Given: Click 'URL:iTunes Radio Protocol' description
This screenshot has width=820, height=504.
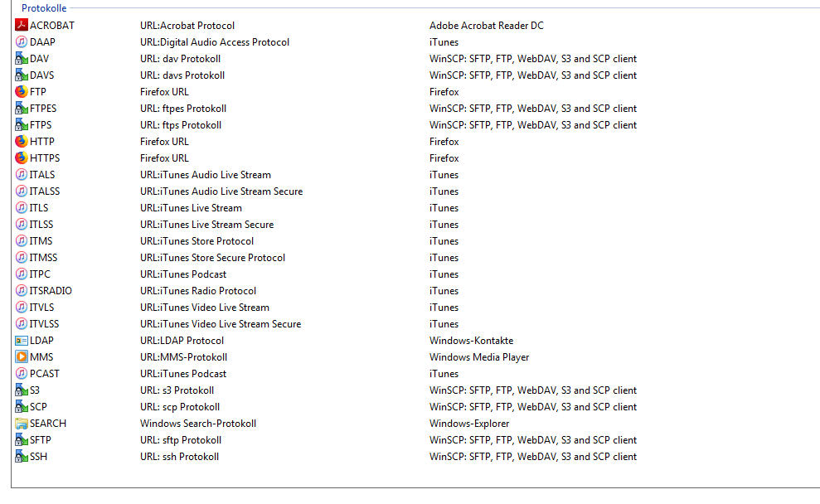Looking at the screenshot, I should pyautogui.click(x=198, y=291).
